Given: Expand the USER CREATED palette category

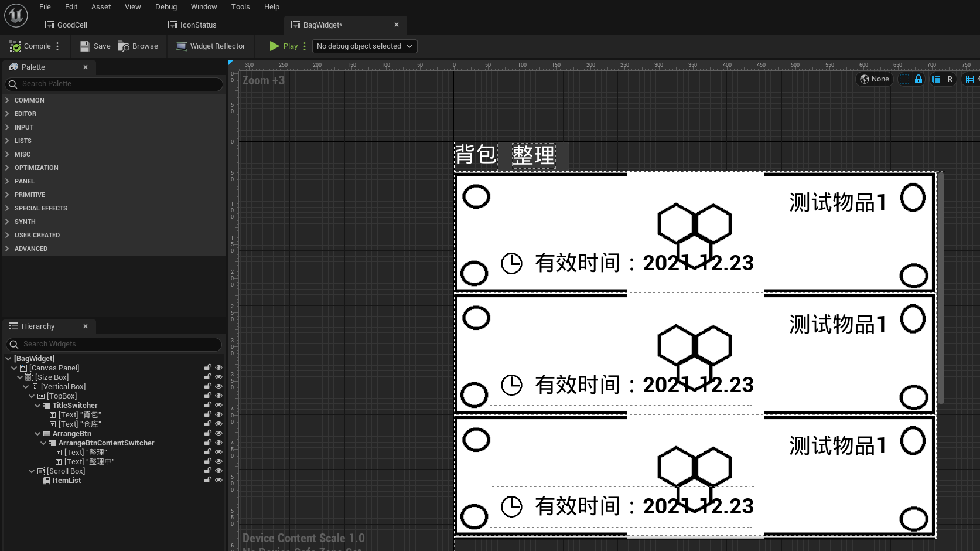Looking at the screenshot, I should point(7,235).
